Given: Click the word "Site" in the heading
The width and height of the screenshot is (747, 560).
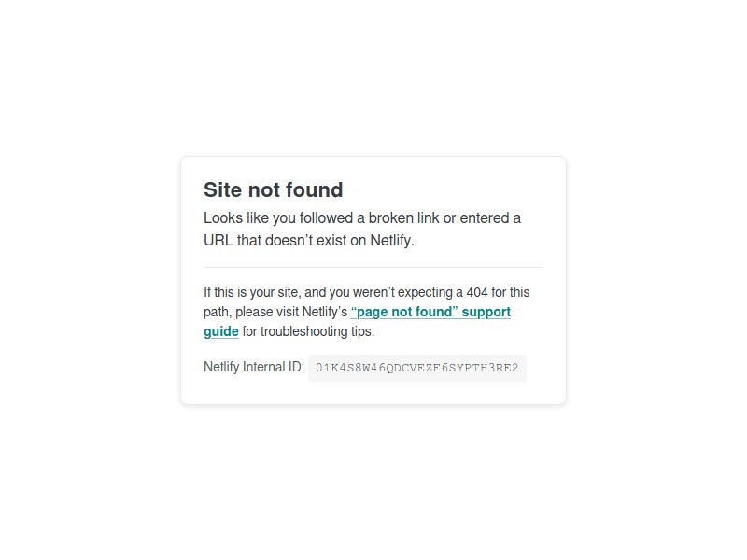Looking at the screenshot, I should tap(223, 189).
